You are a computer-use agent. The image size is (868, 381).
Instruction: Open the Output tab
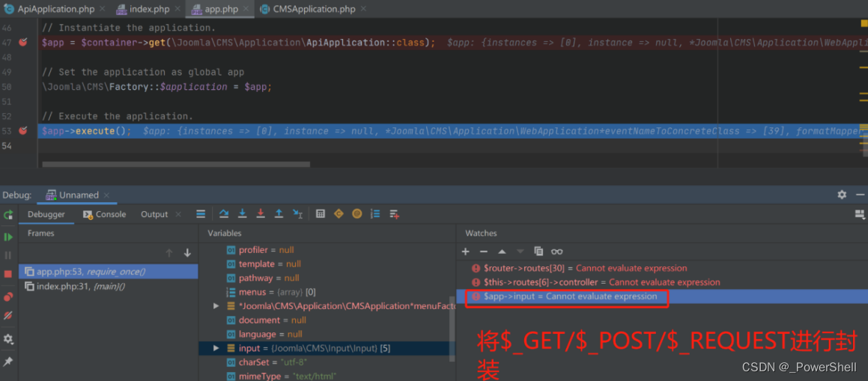[x=154, y=215]
